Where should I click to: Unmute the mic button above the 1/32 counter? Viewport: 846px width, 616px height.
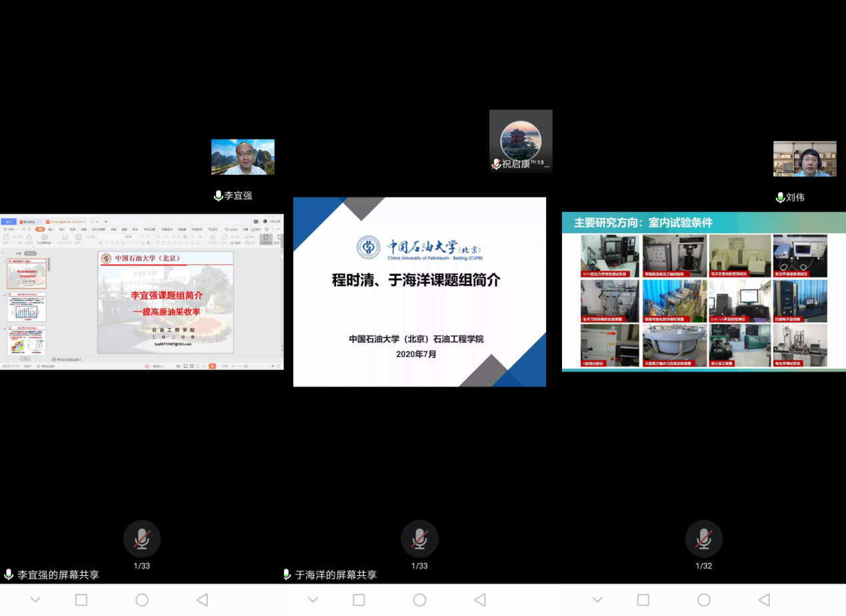pyautogui.click(x=703, y=539)
